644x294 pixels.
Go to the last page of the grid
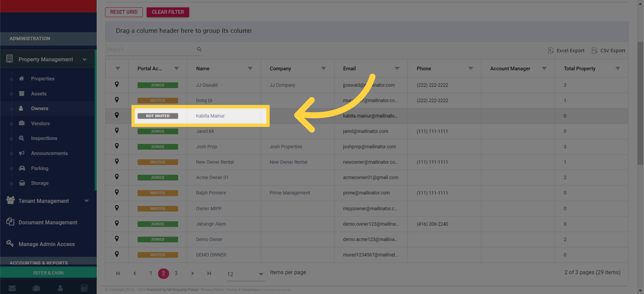(x=209, y=273)
